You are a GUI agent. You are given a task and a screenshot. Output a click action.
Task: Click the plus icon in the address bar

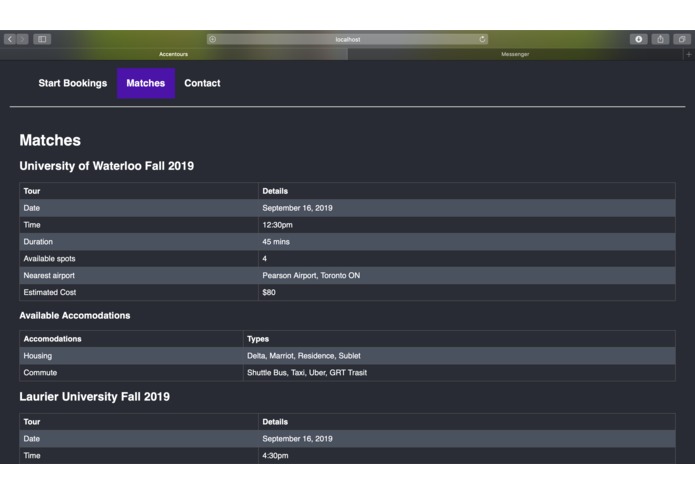pyautogui.click(x=213, y=39)
